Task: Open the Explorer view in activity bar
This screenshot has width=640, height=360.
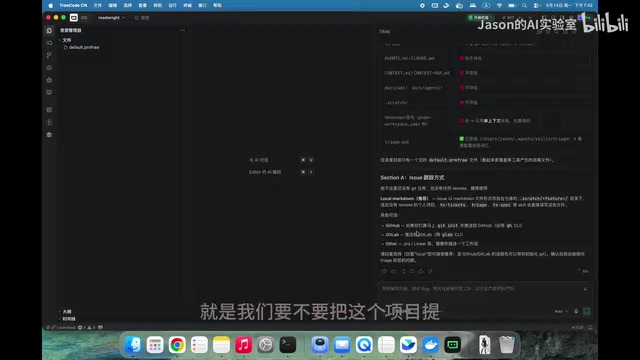Action: point(49,31)
